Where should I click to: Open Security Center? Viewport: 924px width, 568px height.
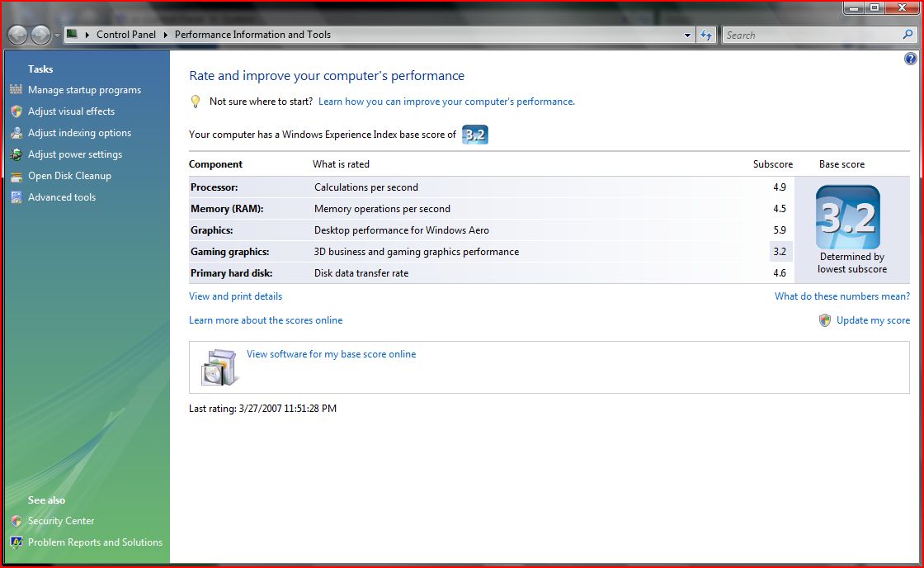[61, 521]
